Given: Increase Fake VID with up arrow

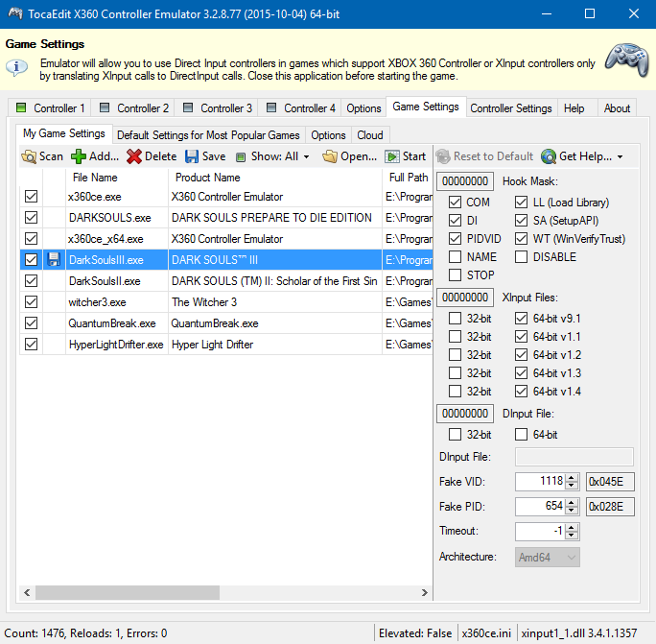Looking at the screenshot, I should (572, 478).
